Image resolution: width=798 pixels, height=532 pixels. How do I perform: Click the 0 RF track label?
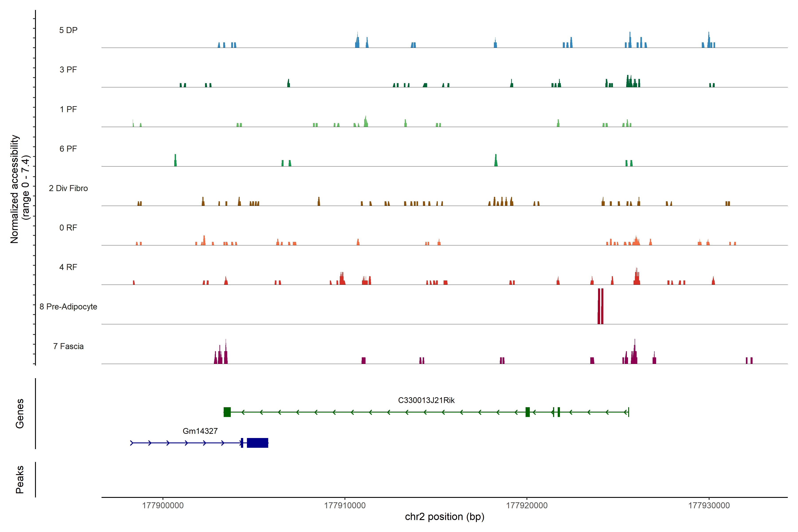(x=68, y=228)
